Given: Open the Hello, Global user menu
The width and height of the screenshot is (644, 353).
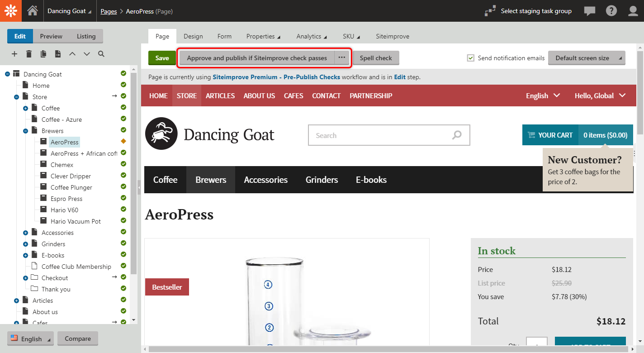Looking at the screenshot, I should pos(600,95).
